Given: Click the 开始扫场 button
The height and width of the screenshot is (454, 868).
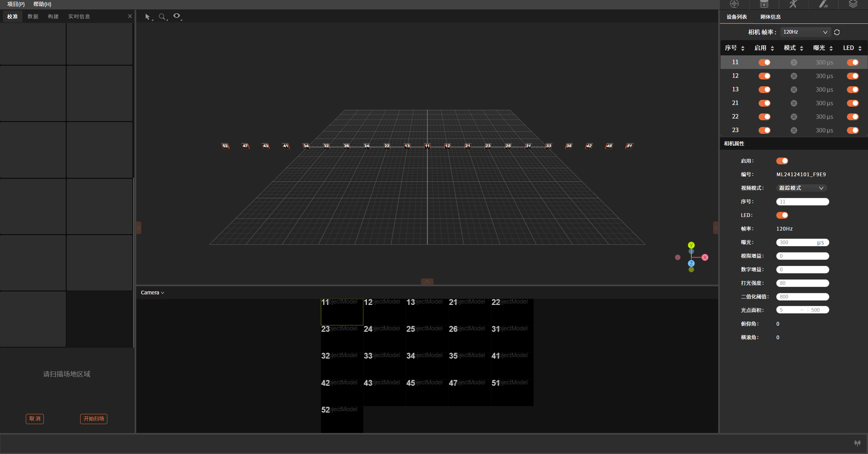Looking at the screenshot, I should point(94,419).
